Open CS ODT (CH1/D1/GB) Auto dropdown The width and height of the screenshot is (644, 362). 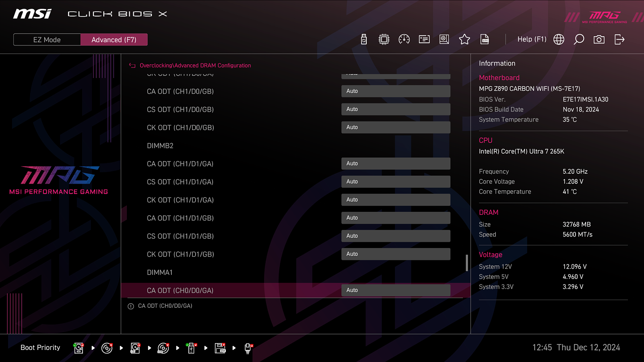coord(396,236)
